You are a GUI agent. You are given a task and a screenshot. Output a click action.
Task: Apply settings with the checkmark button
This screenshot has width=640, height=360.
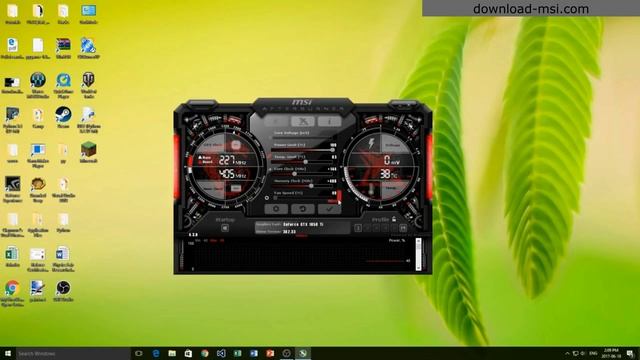329,209
